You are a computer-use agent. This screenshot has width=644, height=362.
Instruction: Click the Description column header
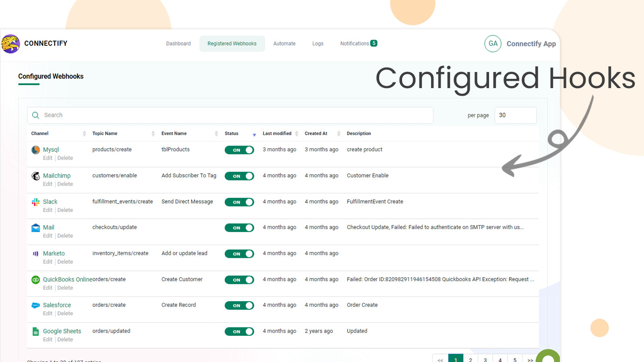(x=359, y=134)
